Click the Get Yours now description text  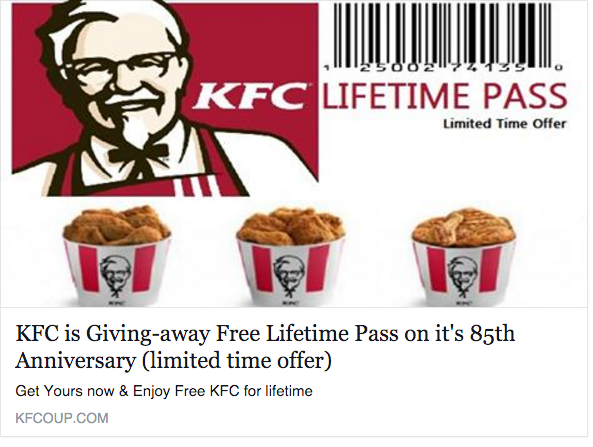pos(164,391)
